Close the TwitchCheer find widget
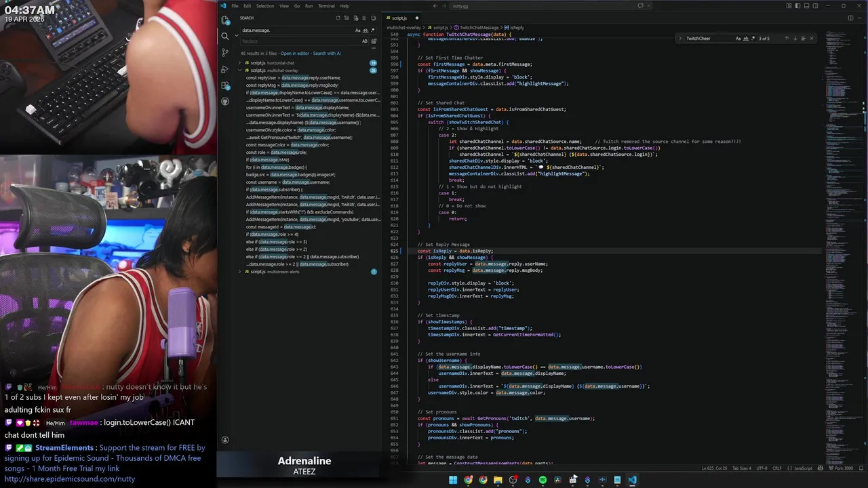Screen dimensions: 868x488 coord(811,39)
